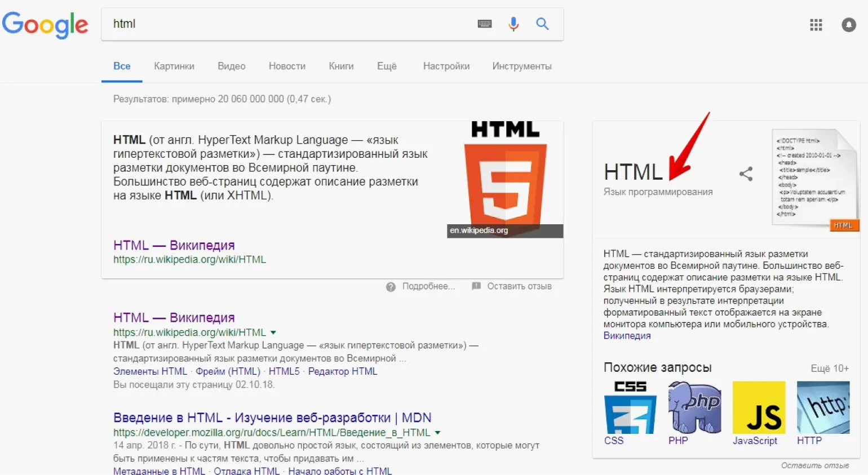Click the Подробнее... link
The image size is (868, 475).
[428, 286]
